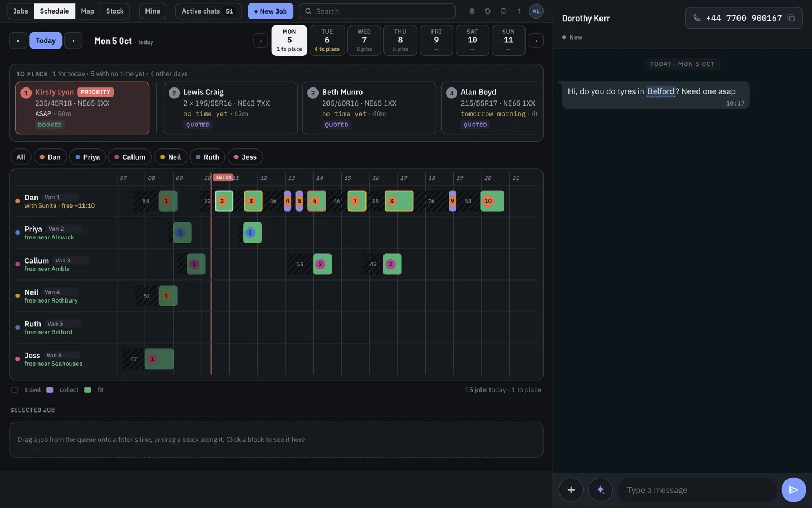This screenshot has width=812, height=508.
Task: Toggle the Priya fitter filter chip
Action: coord(87,157)
